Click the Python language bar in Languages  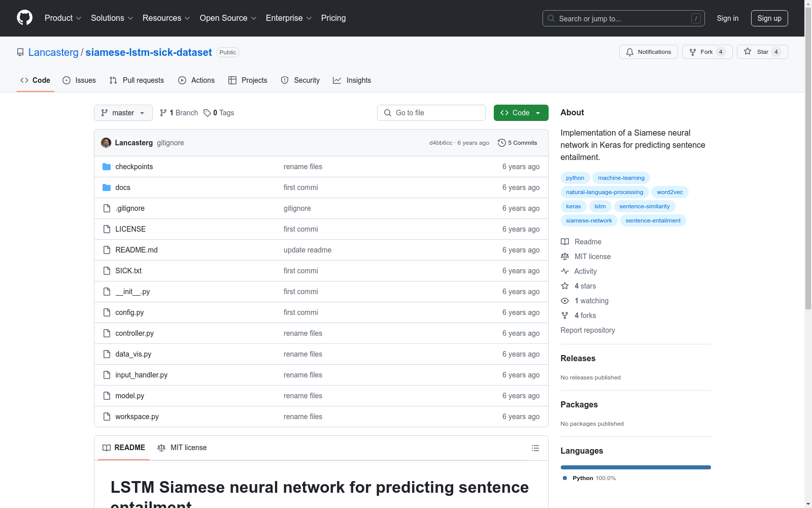[x=636, y=467]
